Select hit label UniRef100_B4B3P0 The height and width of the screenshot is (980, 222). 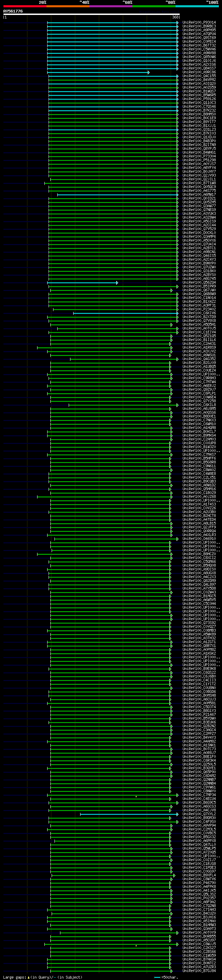pyautogui.click(x=199, y=141)
